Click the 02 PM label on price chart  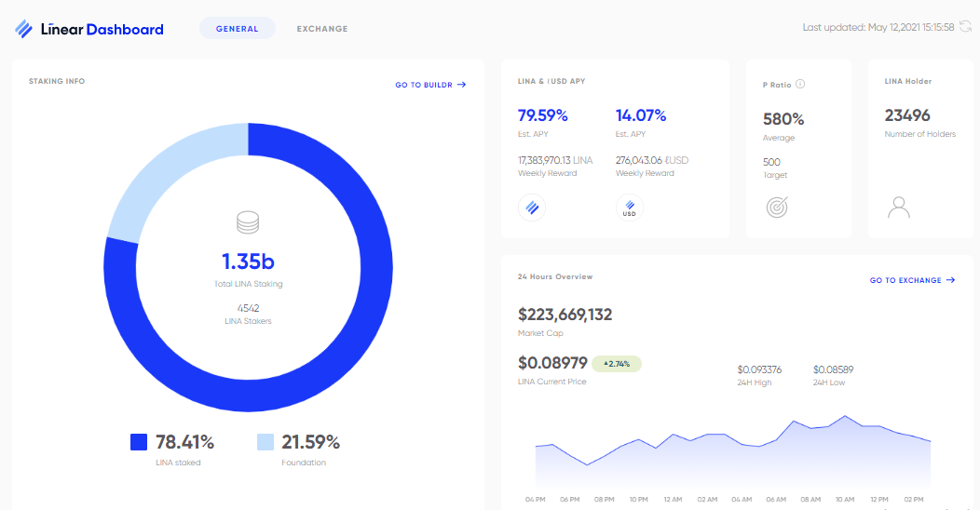point(914,500)
